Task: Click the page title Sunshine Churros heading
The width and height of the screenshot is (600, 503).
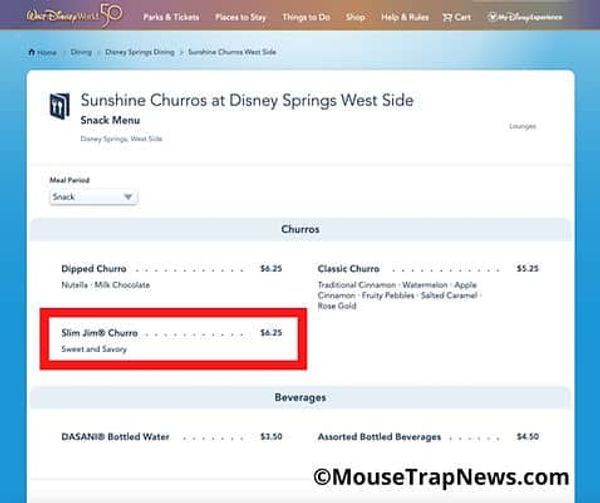Action: (x=247, y=101)
